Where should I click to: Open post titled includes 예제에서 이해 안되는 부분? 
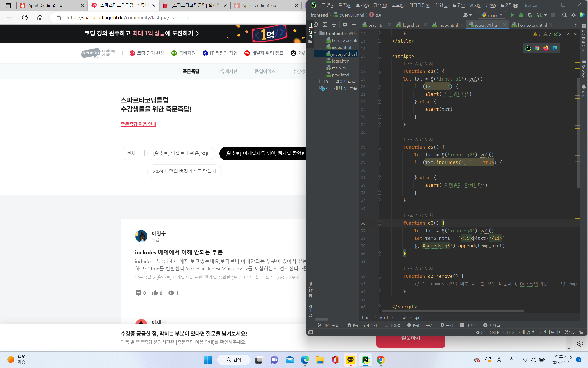[x=179, y=252]
